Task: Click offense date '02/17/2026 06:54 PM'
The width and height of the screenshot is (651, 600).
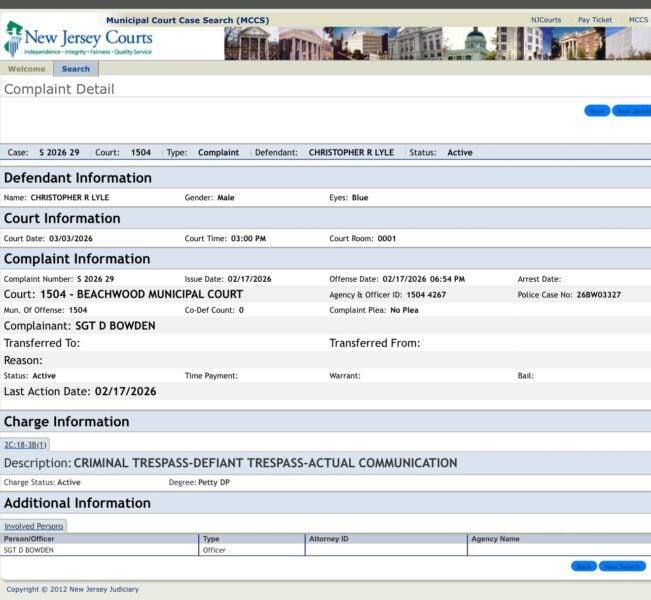Action: [x=423, y=279]
